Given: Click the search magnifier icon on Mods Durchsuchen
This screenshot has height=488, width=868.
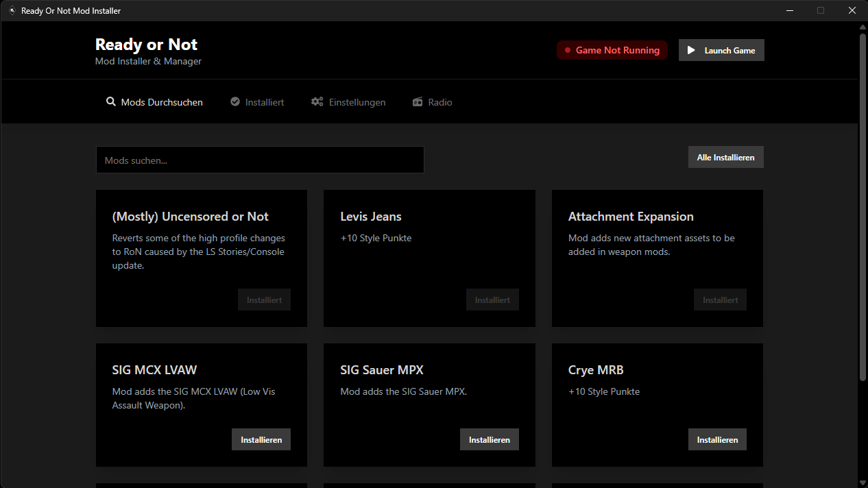Looking at the screenshot, I should pyautogui.click(x=111, y=101).
